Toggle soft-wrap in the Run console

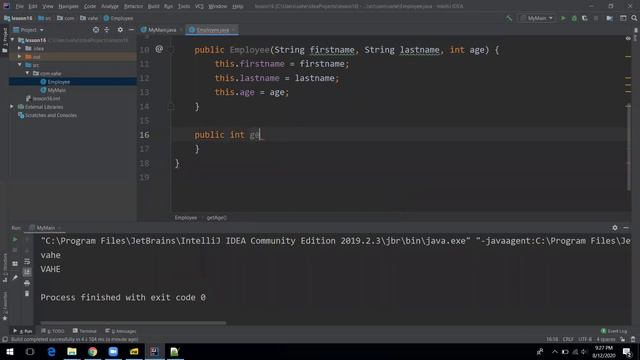[27, 261]
